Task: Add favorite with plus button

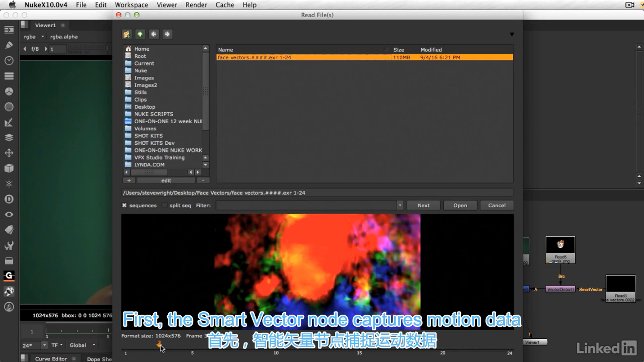Action: click(x=129, y=180)
